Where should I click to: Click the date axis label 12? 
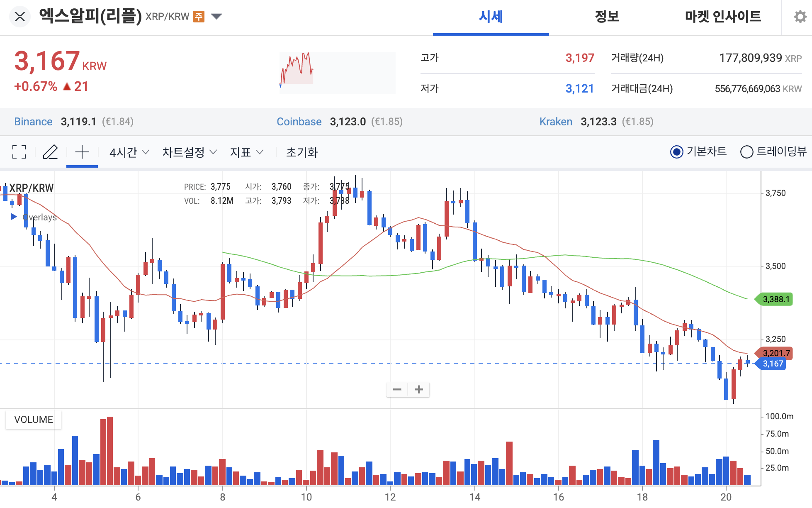390,497
